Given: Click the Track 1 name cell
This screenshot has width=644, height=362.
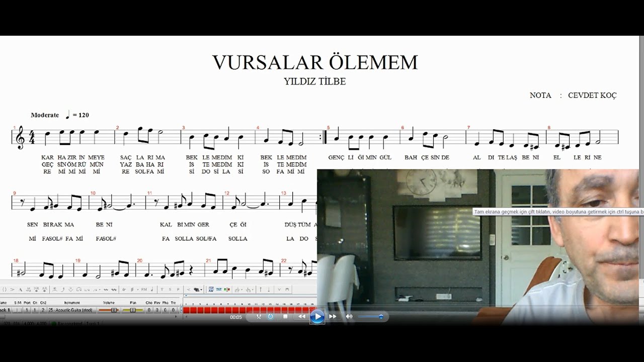Looking at the screenshot, I should coord(6,310).
